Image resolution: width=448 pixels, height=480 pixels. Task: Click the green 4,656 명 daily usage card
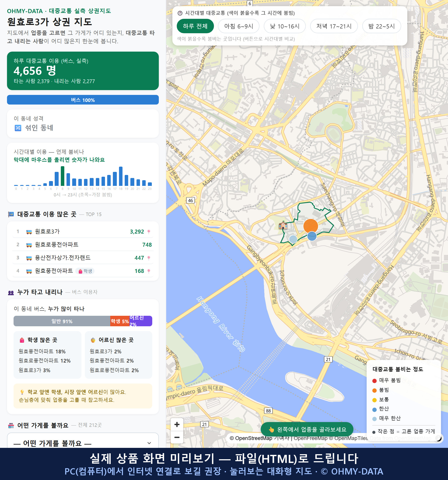[x=83, y=71]
